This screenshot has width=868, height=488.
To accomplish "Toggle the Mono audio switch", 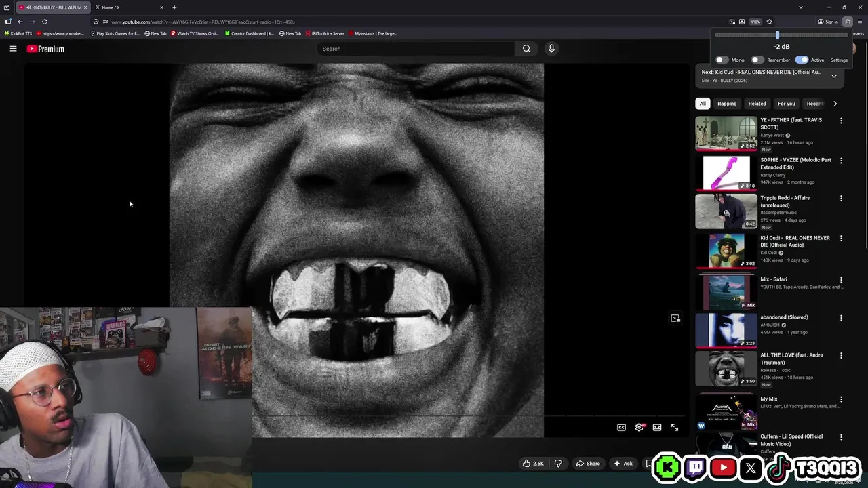I will [722, 60].
